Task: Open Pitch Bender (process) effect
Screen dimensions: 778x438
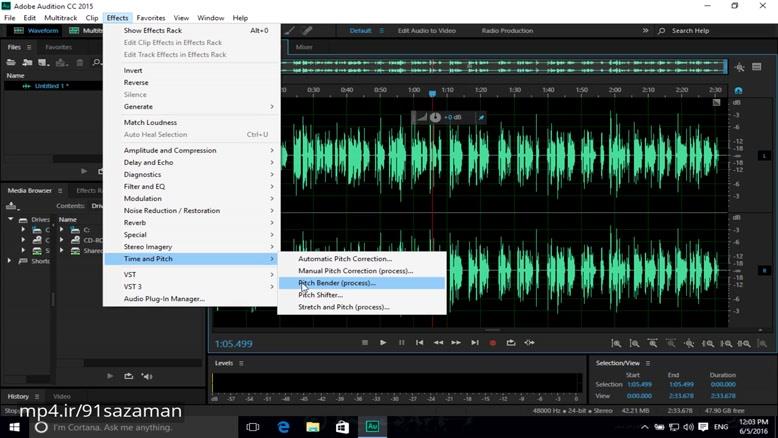Action: [362, 283]
